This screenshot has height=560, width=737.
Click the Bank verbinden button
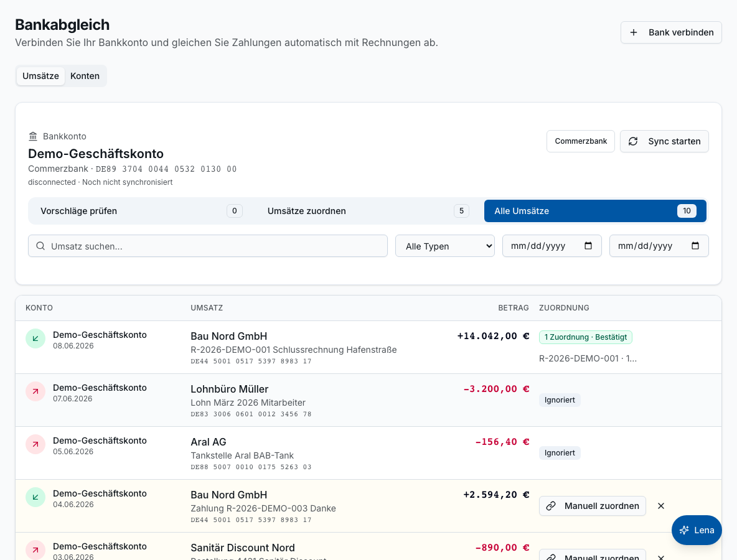tap(671, 32)
